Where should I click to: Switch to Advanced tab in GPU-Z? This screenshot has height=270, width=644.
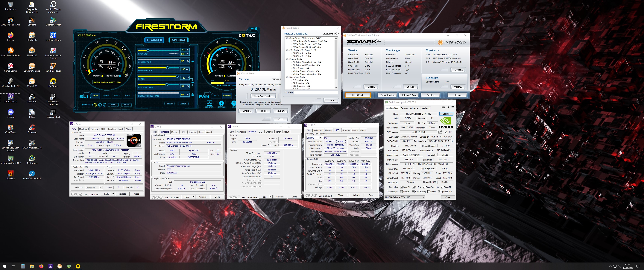click(414, 108)
